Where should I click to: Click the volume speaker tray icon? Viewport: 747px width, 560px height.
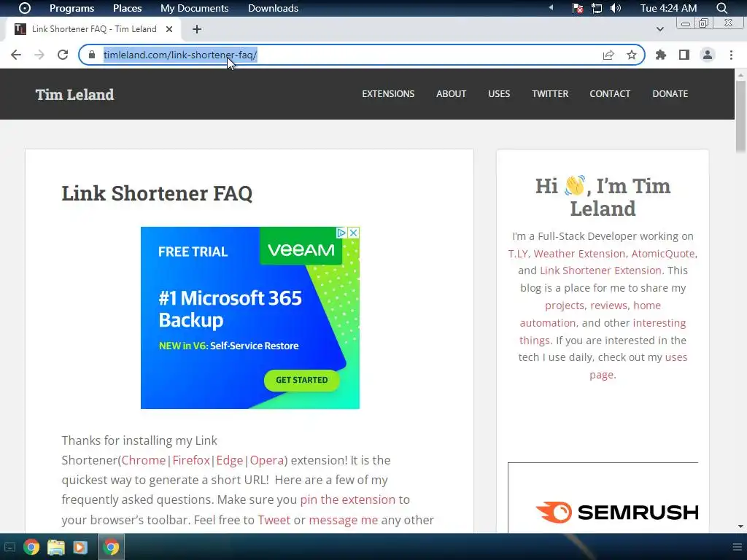[616, 8]
